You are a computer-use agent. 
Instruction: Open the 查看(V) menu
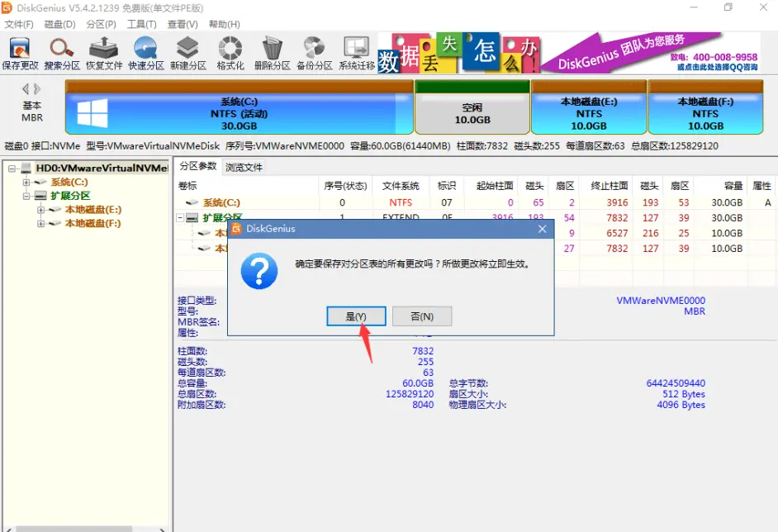[x=182, y=24]
